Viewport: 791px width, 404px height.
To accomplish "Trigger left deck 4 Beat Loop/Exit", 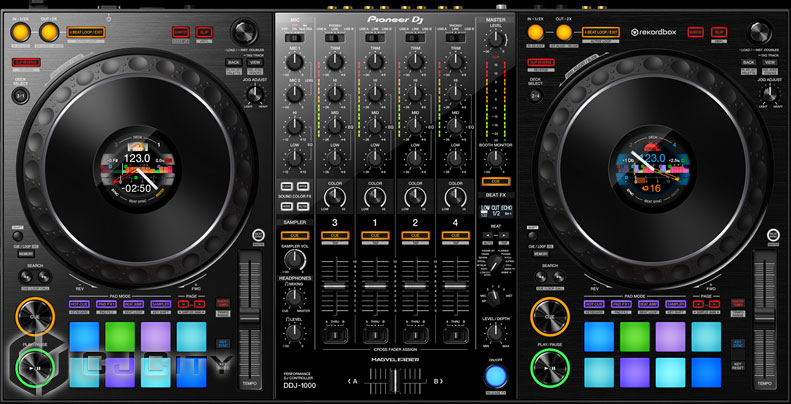I will 86,32.
